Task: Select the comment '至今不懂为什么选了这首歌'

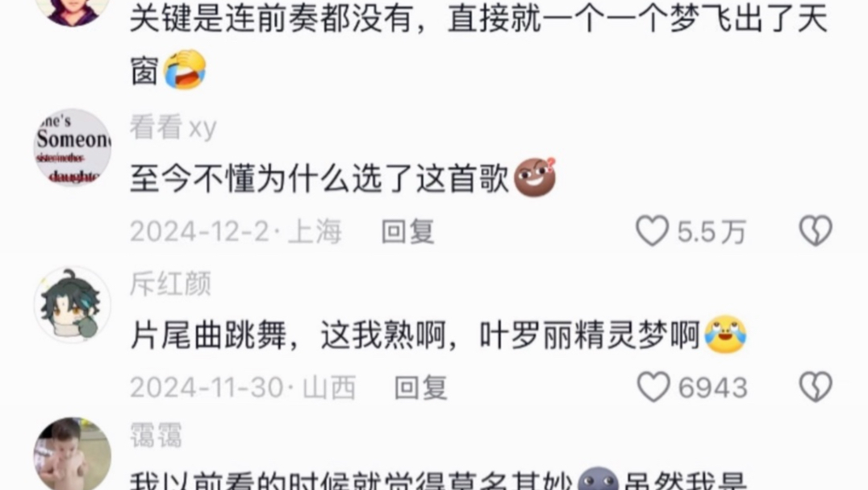Action: [x=319, y=179]
